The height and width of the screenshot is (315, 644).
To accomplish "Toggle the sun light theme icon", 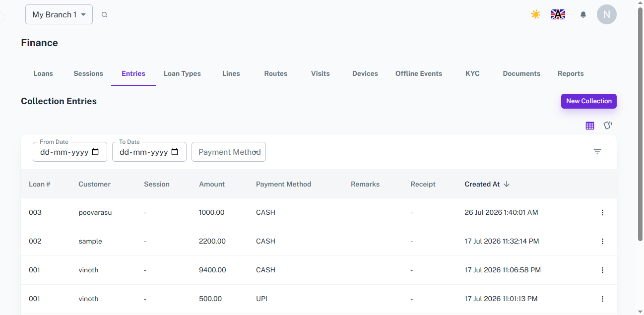I will pos(536,14).
